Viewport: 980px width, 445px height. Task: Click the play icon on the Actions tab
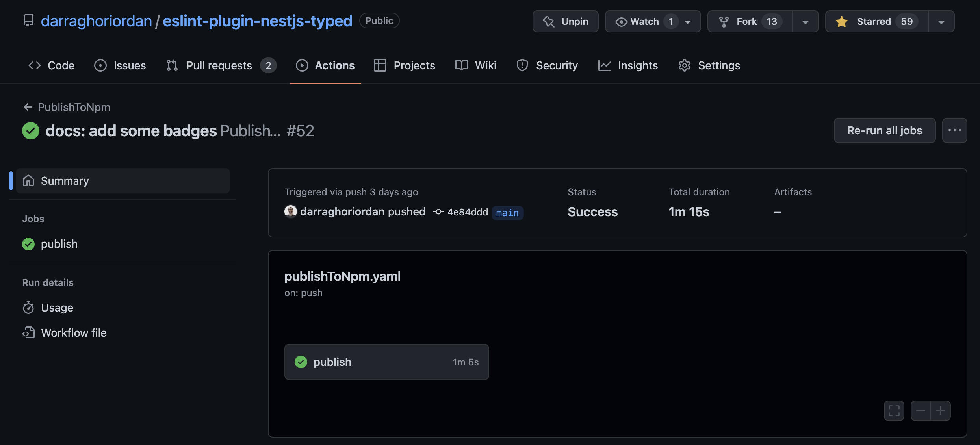tap(302, 65)
